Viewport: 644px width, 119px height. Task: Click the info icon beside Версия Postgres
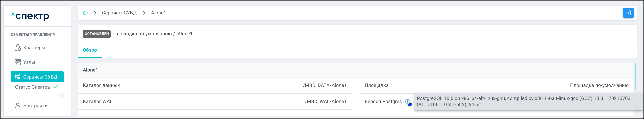pyautogui.click(x=408, y=102)
